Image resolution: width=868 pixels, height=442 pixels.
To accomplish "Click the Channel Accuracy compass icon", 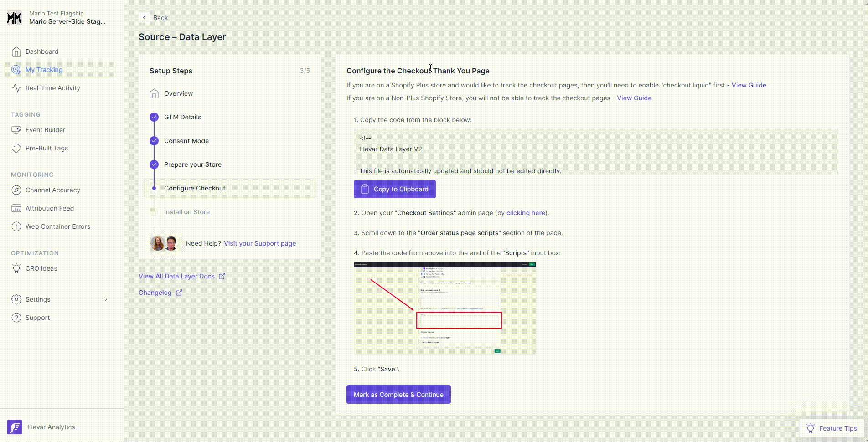I will (x=16, y=190).
